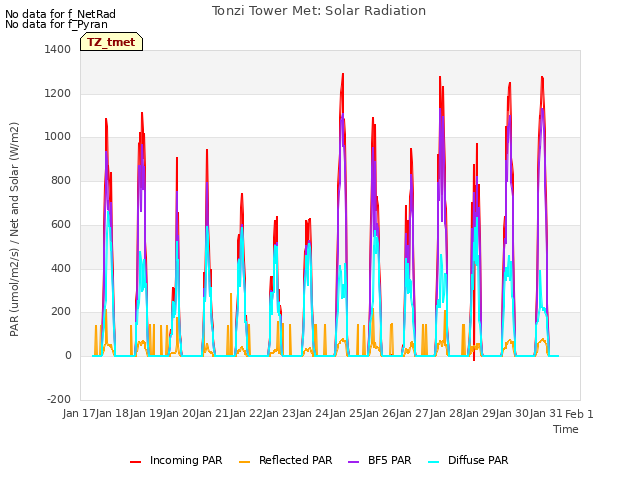This screenshot has width=640, height=480.
Task: Click the 0 y-axis tick label
Action: coord(68,356)
